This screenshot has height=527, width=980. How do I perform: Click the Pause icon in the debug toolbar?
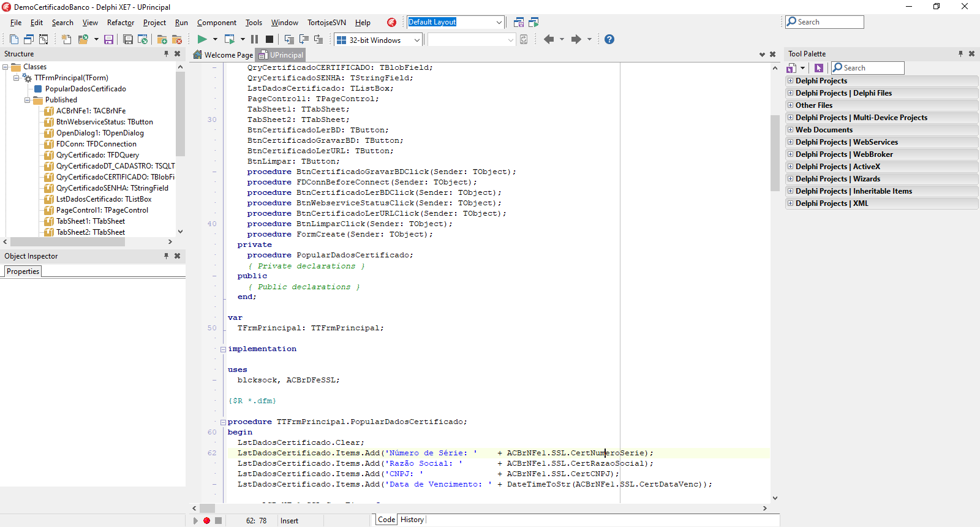[254, 39]
